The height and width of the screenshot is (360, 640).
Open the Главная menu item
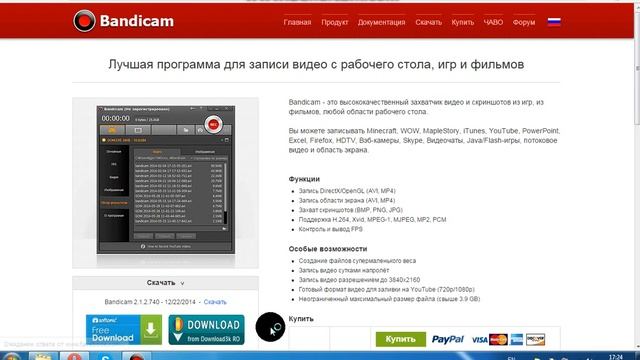[x=297, y=22]
